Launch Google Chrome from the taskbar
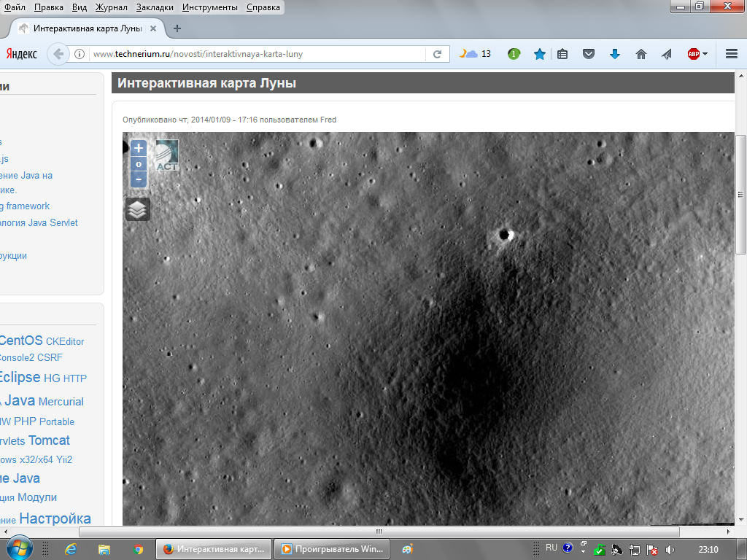The image size is (747, 560). coord(138,549)
